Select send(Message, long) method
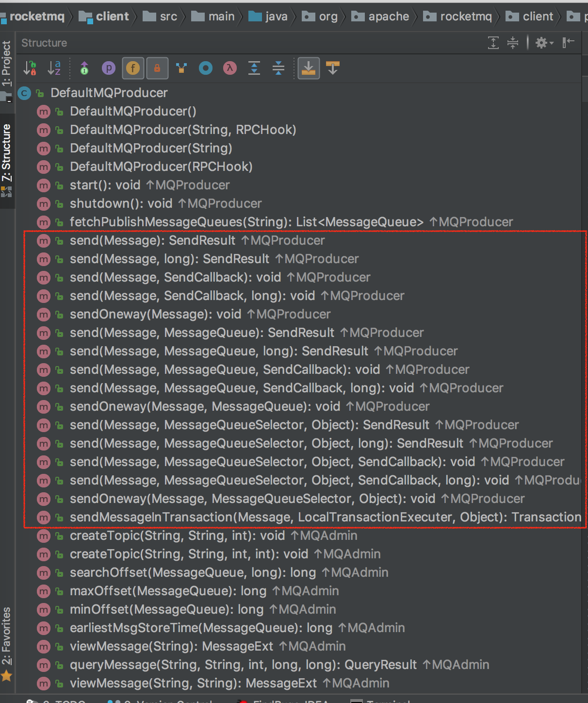Viewport: 588px width, 703px height. (214, 259)
